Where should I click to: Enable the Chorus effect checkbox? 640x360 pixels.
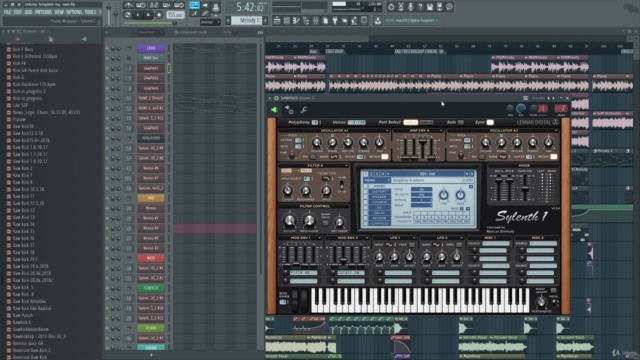[365, 202]
